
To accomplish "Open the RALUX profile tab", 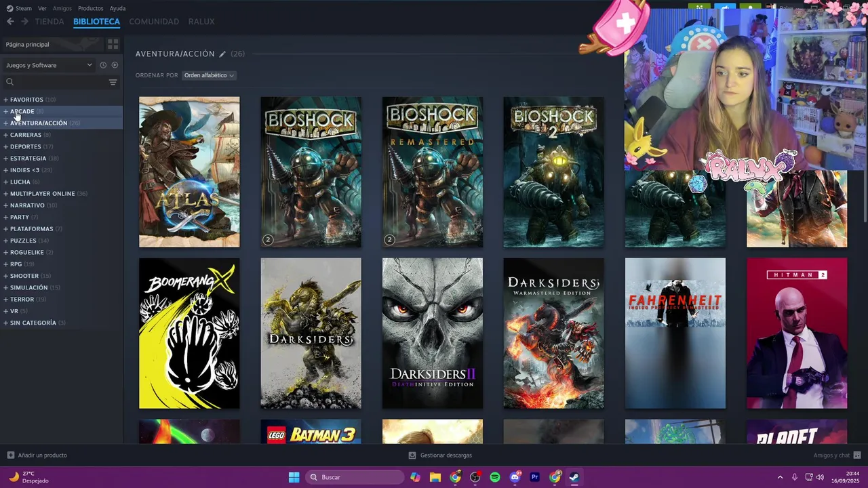I will point(201,22).
